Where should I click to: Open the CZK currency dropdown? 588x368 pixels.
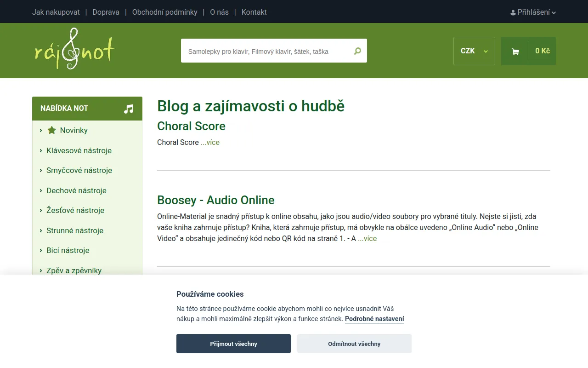(474, 51)
